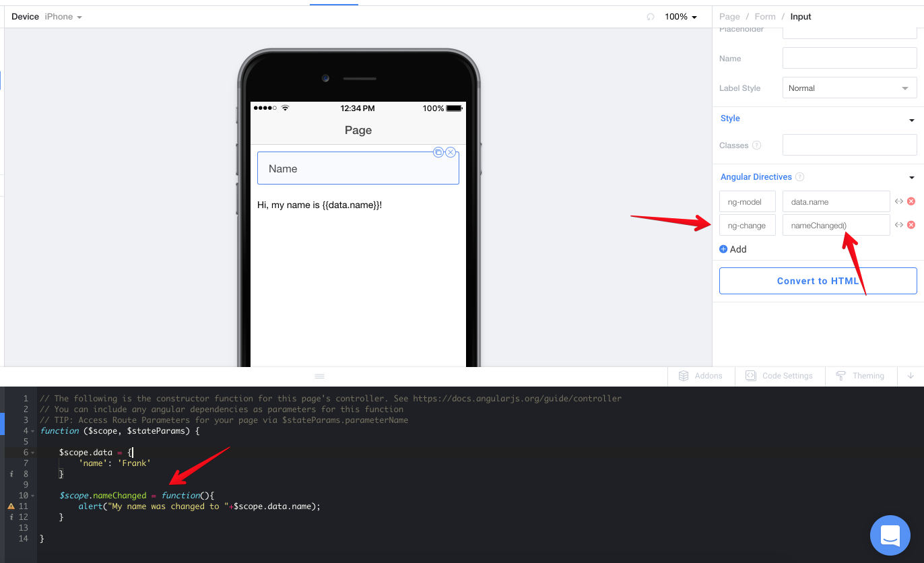Click the Angular Directives heading
924x563 pixels.
[x=756, y=177]
